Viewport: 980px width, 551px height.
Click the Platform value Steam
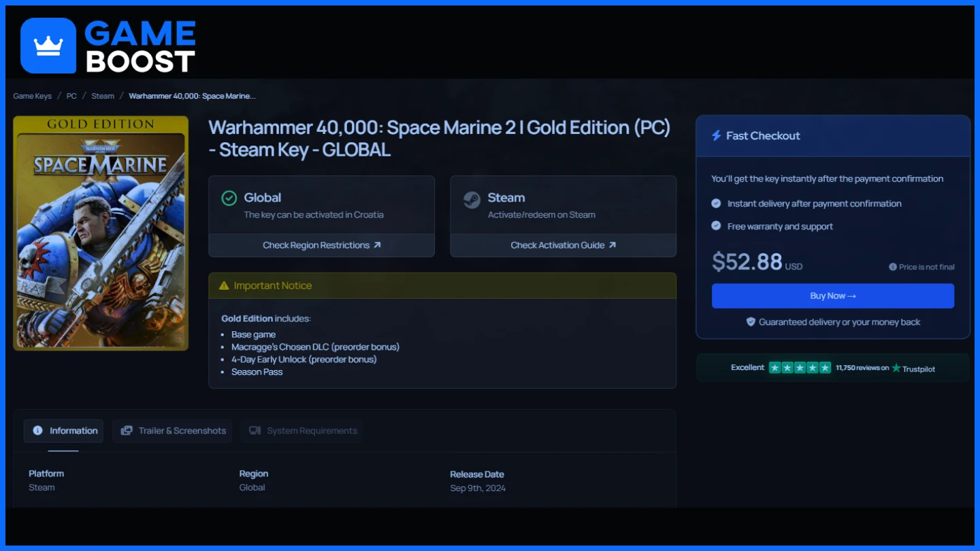point(42,487)
